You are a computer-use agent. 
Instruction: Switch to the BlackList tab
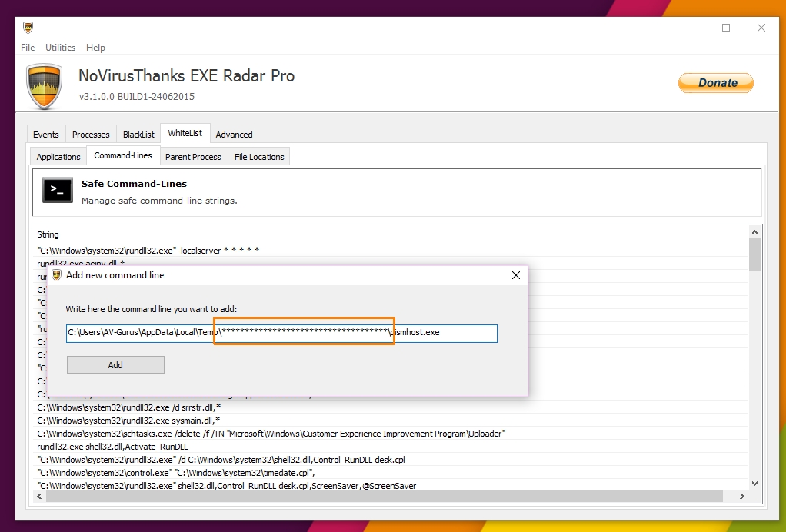click(x=138, y=135)
